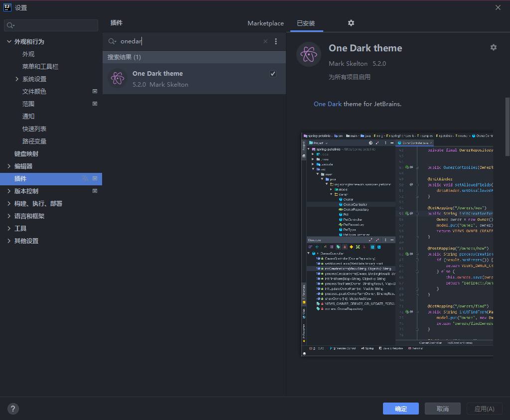Open plugin search three-dot options menu
Viewport: 510px width, 420px height.
pyautogui.click(x=276, y=41)
